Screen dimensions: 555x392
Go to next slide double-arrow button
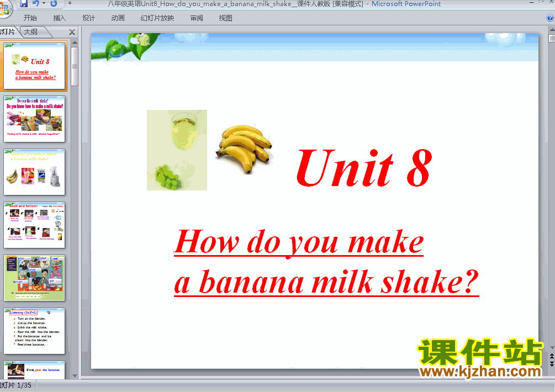(552, 364)
